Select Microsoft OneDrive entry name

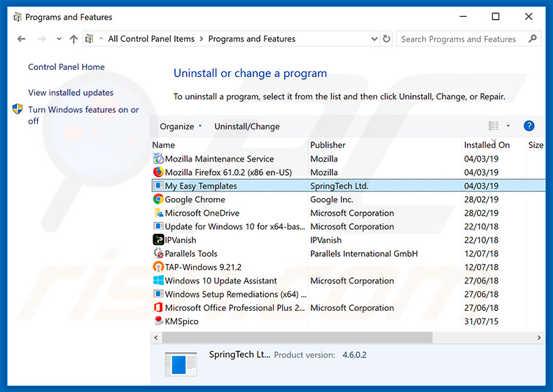click(x=202, y=213)
